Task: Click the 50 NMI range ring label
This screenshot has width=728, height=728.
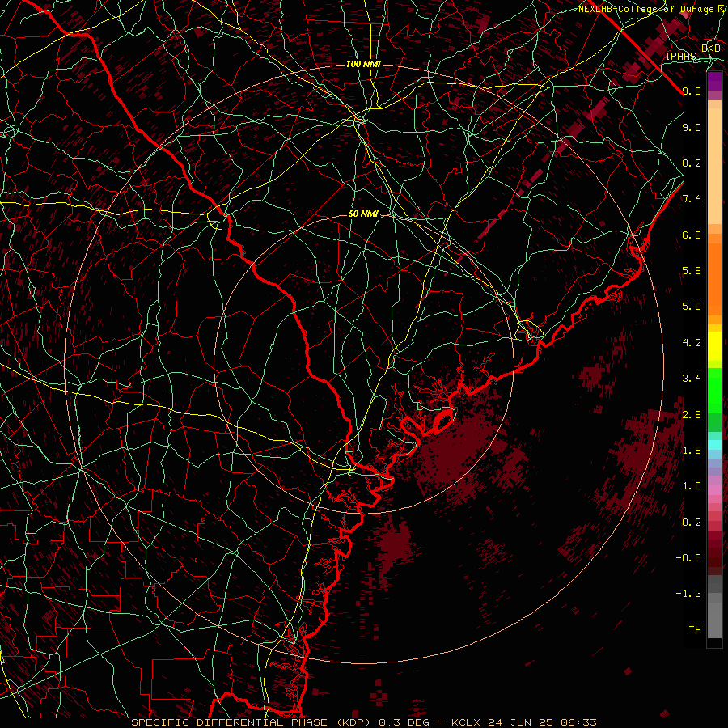Action: (x=363, y=214)
